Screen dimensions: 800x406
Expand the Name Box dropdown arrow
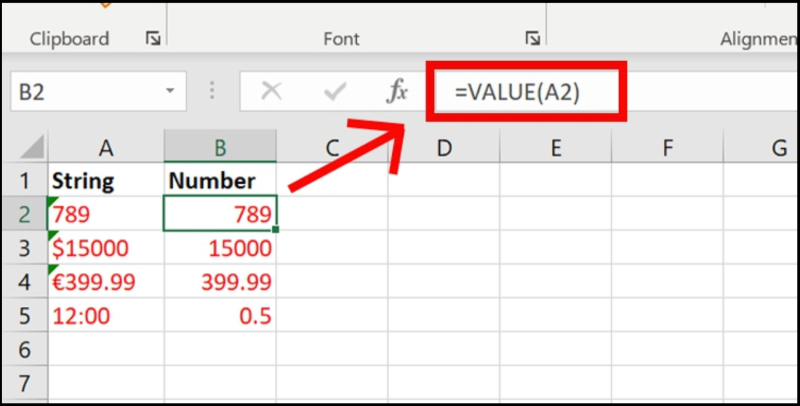click(169, 92)
